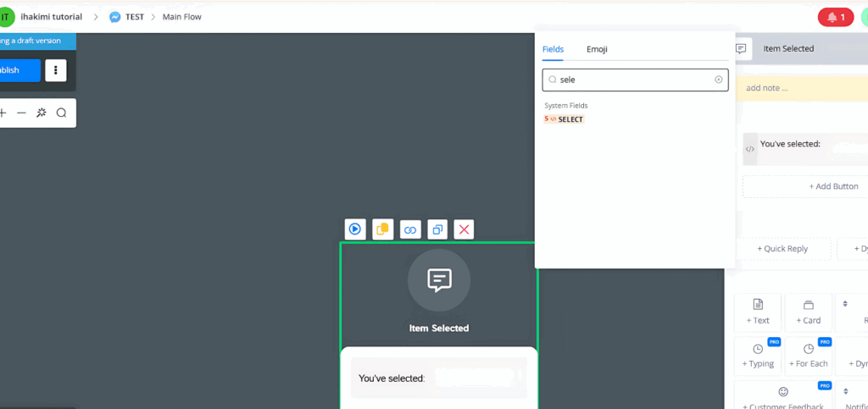Select the Fields tab
Screen dimensions: 868x409
[x=553, y=49]
